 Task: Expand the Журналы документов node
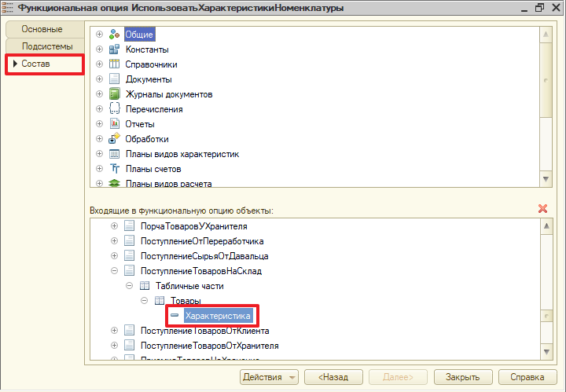pyautogui.click(x=99, y=94)
